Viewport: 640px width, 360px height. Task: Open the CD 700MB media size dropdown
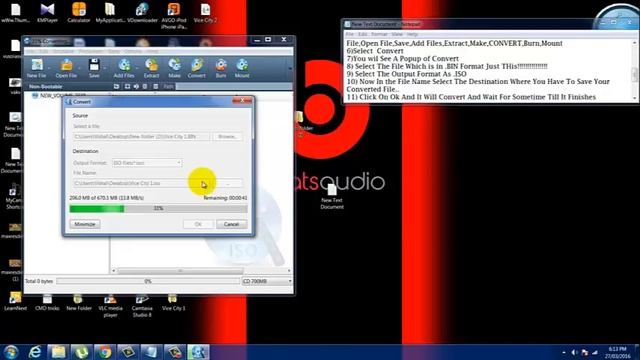click(267, 281)
